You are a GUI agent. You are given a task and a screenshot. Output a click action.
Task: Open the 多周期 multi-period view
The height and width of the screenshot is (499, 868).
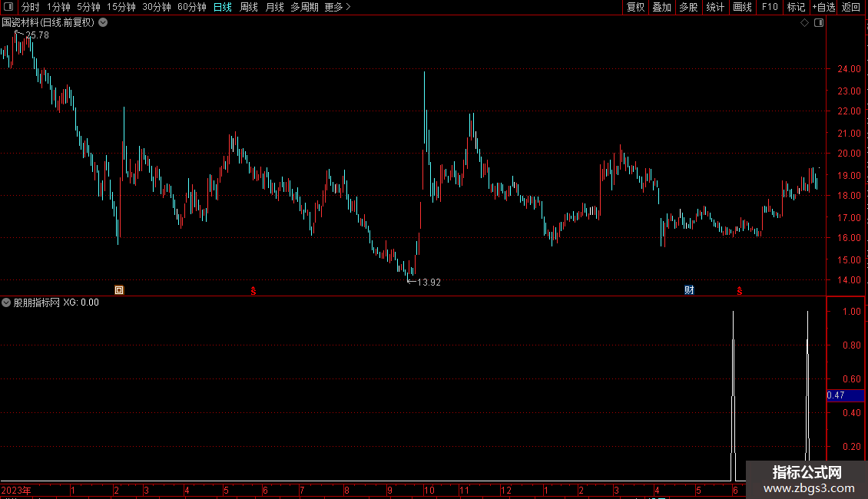tap(304, 7)
